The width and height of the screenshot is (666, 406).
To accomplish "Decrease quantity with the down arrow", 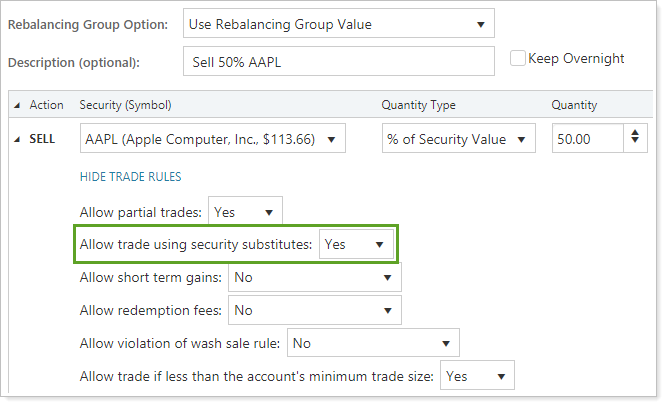I will 635,145.
